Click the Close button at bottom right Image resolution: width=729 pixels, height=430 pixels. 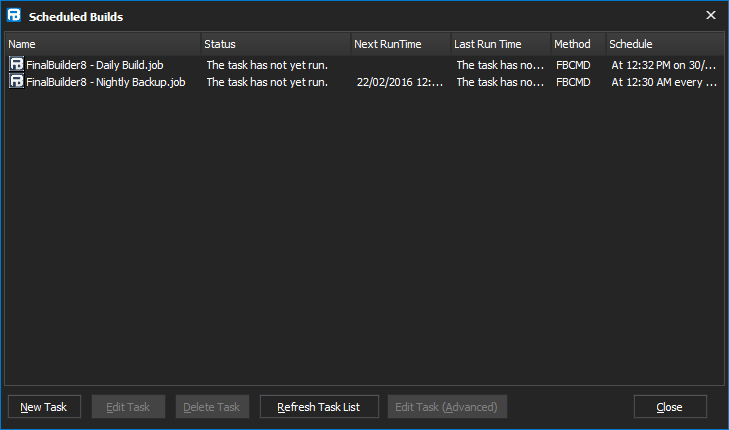[x=670, y=407]
